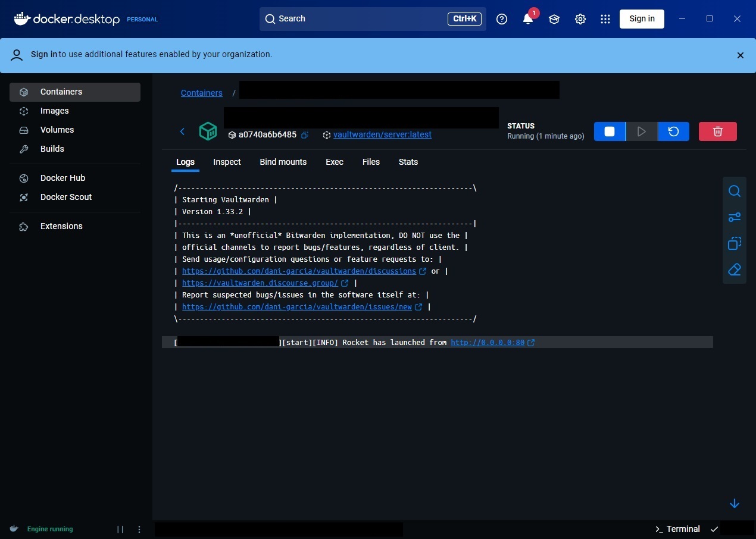Image resolution: width=756 pixels, height=539 pixels.
Task: Open Docker Hub from sidebar
Action: (75, 178)
